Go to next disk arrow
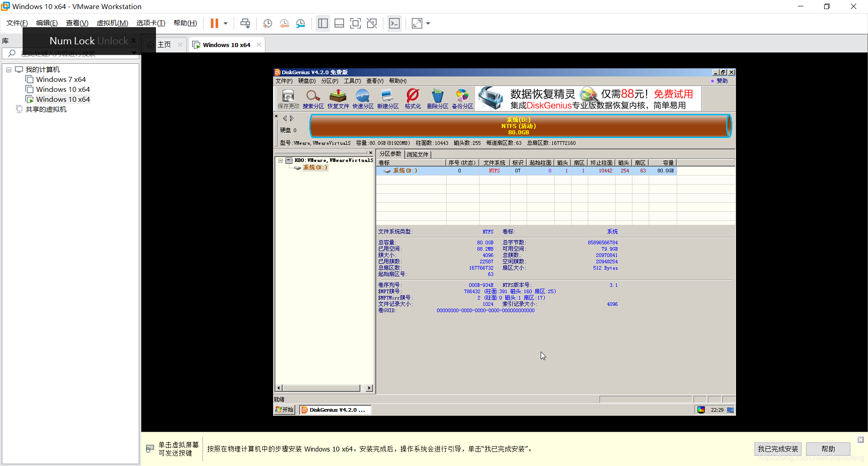Image resolution: width=868 pixels, height=466 pixels. click(x=292, y=119)
